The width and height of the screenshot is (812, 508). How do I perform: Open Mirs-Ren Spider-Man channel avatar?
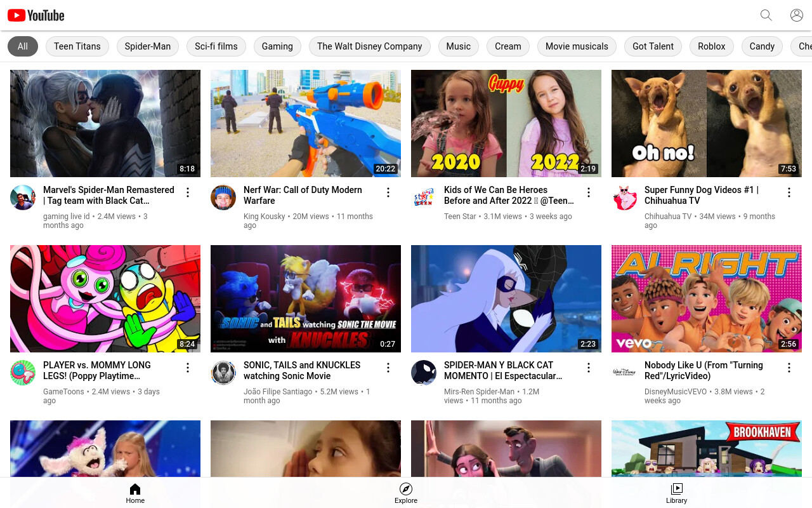click(424, 373)
